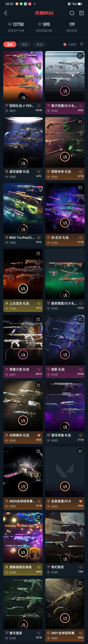Open the search magnifier icon

click(x=72, y=13)
